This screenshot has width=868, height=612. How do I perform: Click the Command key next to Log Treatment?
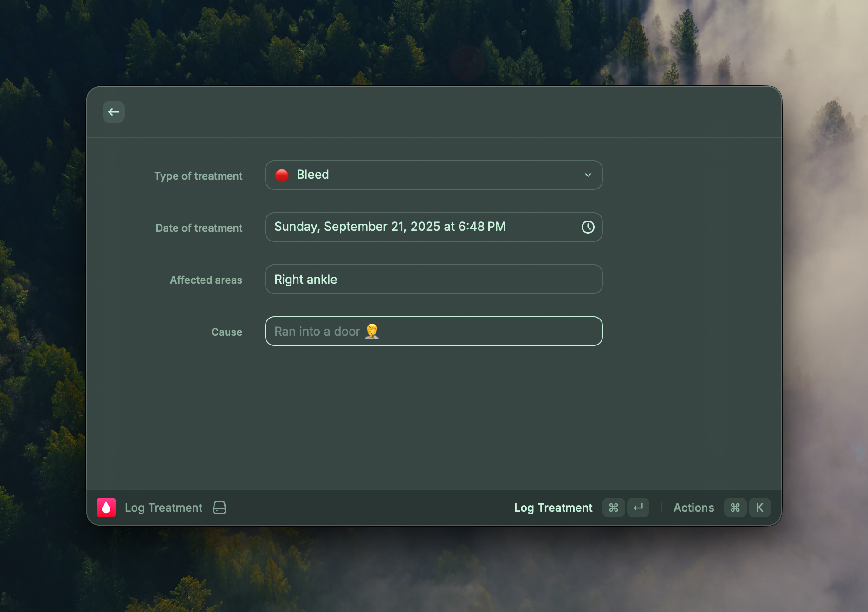point(613,508)
